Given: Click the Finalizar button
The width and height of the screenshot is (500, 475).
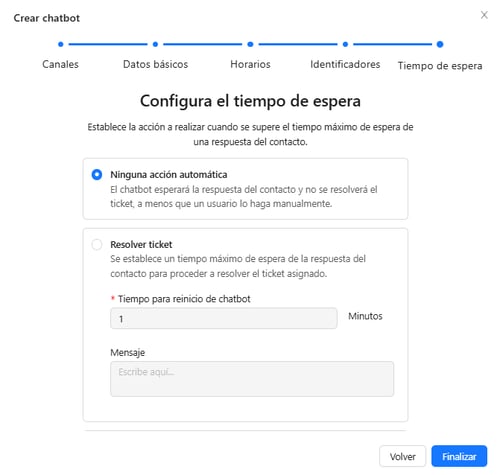Looking at the screenshot, I should 459,456.
